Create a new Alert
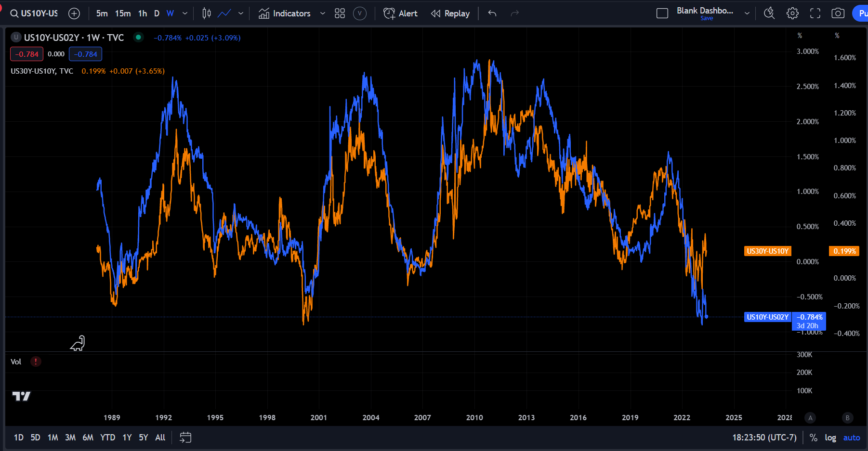Image resolution: width=868 pixels, height=451 pixels. pyautogui.click(x=400, y=13)
